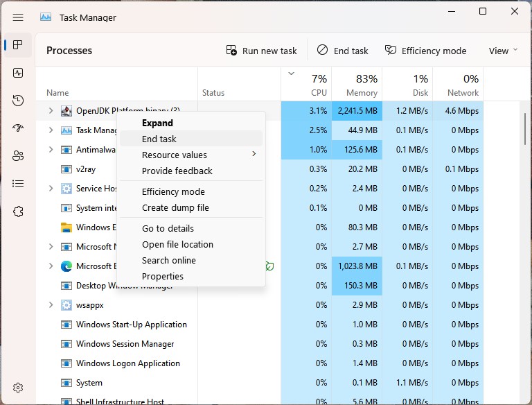The image size is (532, 405).
Task: Open the View dropdown menu
Action: 503,51
